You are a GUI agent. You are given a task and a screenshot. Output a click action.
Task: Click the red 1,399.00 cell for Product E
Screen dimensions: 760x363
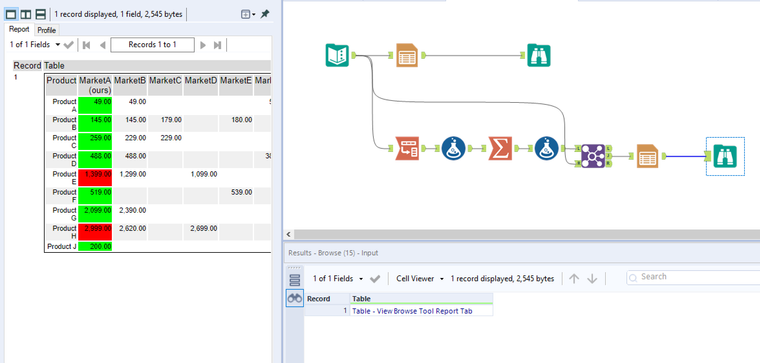click(95, 177)
